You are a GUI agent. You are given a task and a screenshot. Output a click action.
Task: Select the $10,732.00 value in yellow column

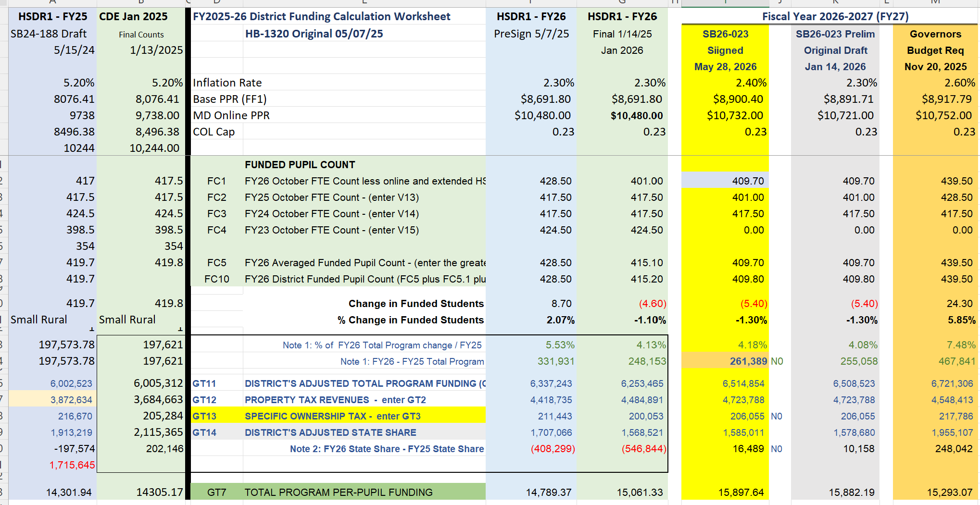pos(735,115)
